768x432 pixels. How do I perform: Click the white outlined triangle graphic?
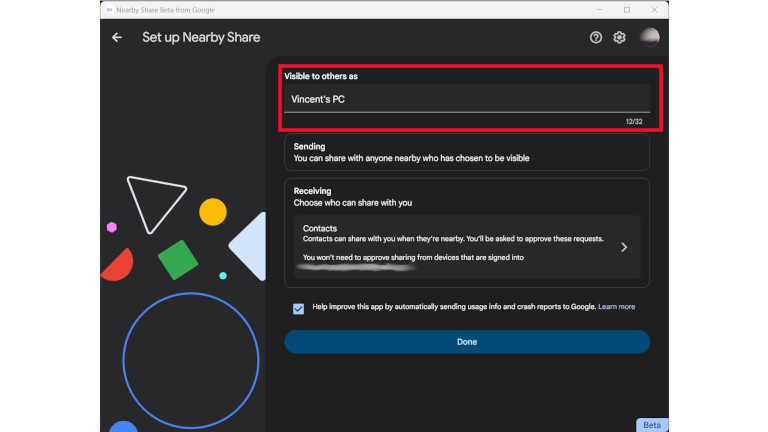point(153,202)
